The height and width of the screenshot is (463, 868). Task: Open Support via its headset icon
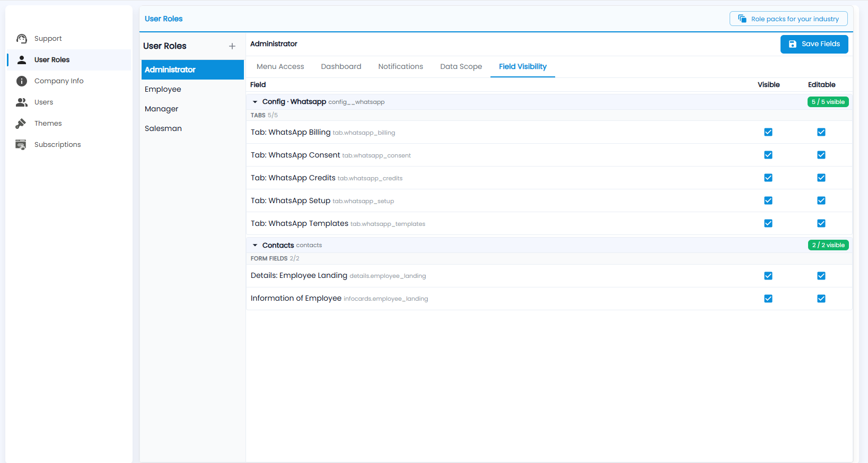22,39
